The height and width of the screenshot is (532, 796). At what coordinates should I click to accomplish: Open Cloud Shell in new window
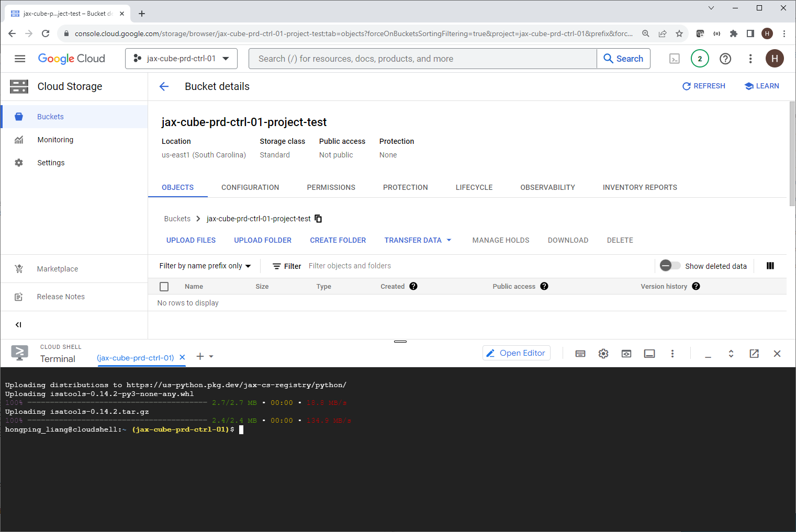tap(754, 354)
